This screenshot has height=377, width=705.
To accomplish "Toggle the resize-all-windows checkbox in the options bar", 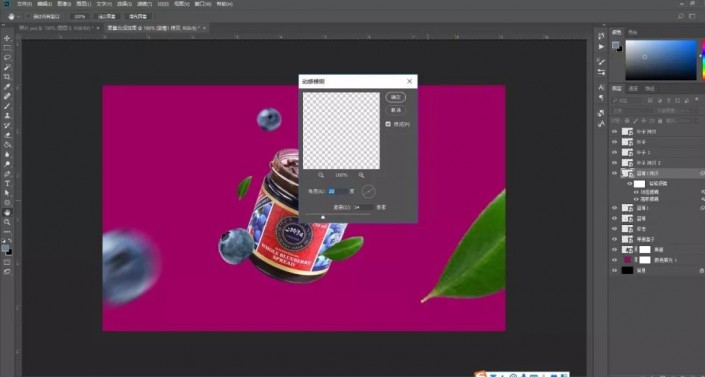I will pos(27,16).
